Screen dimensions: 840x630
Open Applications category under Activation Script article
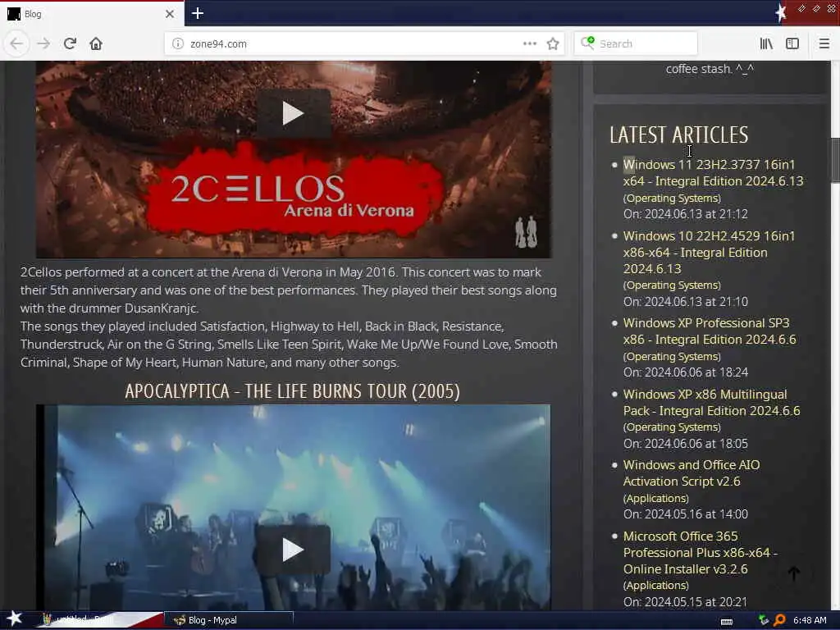click(x=655, y=498)
